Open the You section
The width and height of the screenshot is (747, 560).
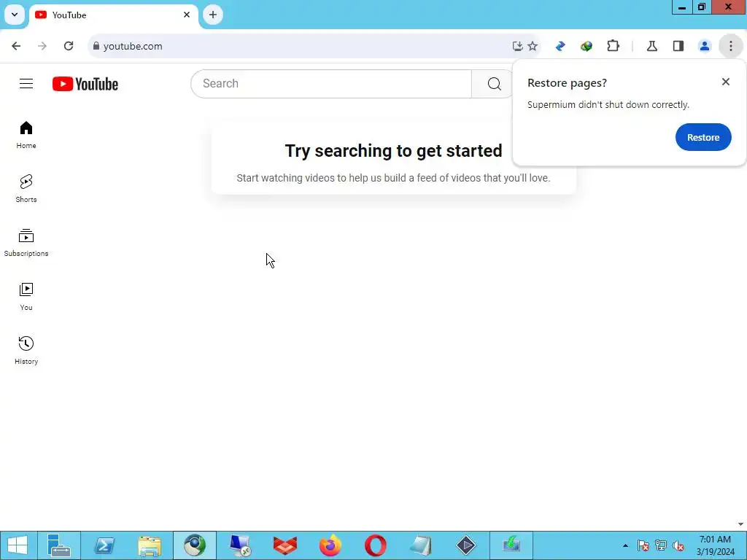(26, 296)
